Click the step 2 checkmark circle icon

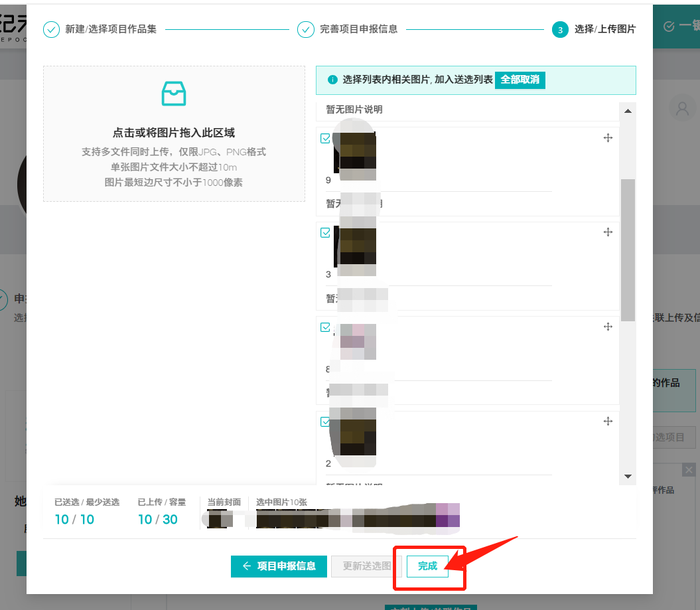pos(306,29)
